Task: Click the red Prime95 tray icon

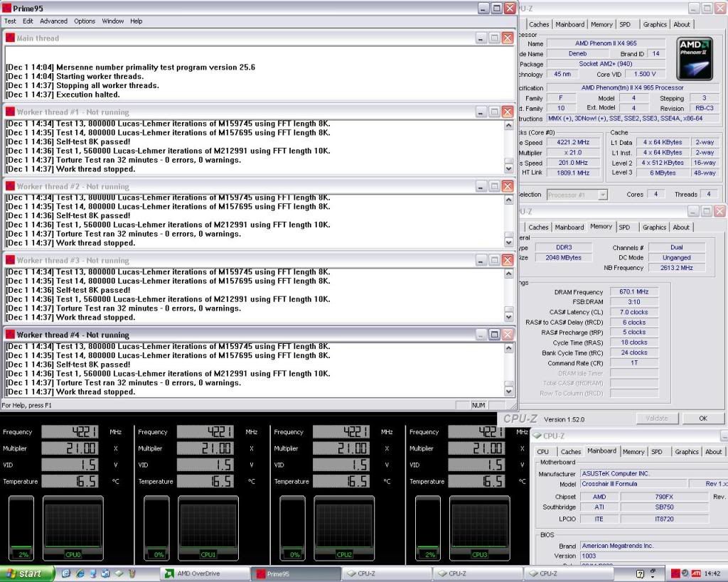Action: click(x=675, y=573)
